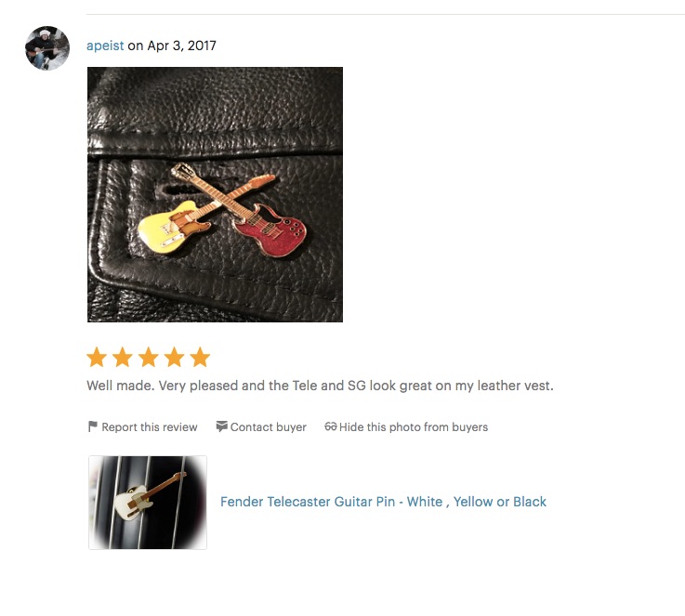The image size is (685, 616).
Task: Click the fifth orange rating star
Action: (200, 357)
